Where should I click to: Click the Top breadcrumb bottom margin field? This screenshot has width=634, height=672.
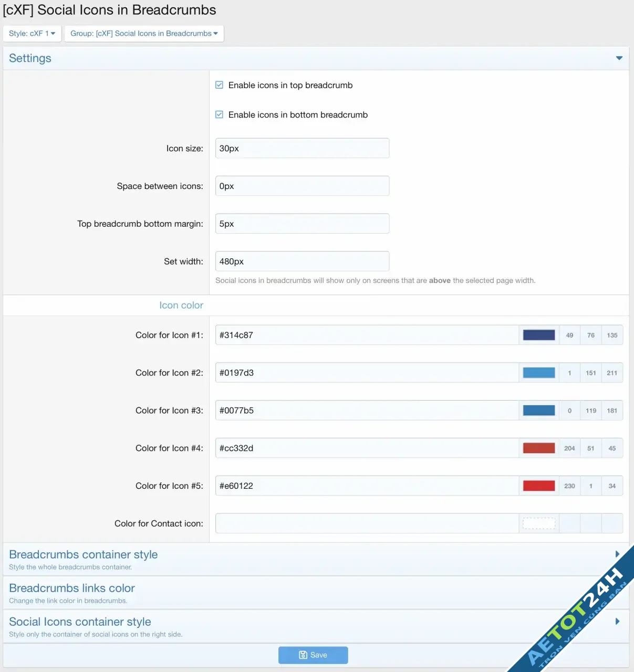pyautogui.click(x=302, y=224)
